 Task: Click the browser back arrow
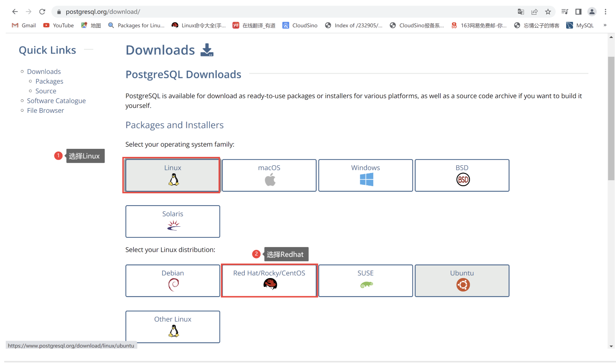point(15,12)
